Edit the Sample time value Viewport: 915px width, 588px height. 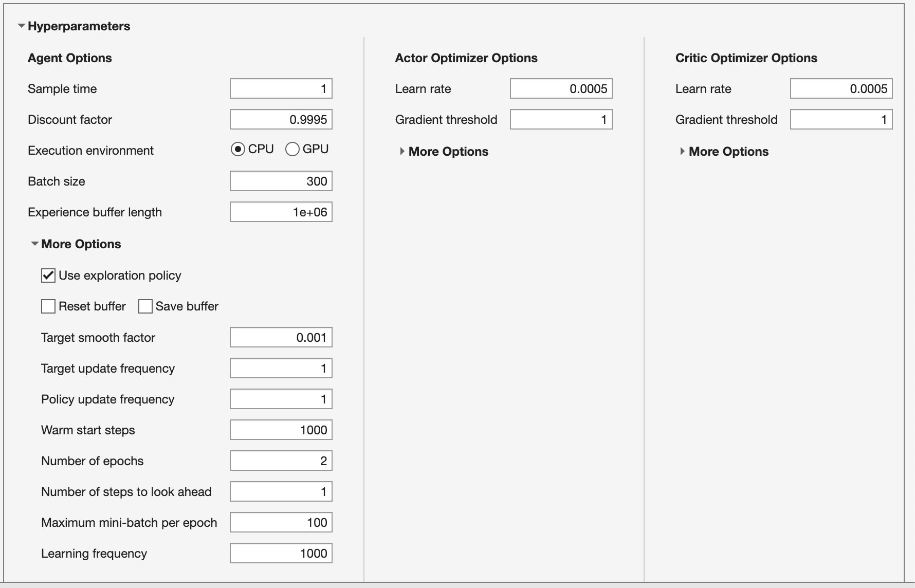pos(281,88)
